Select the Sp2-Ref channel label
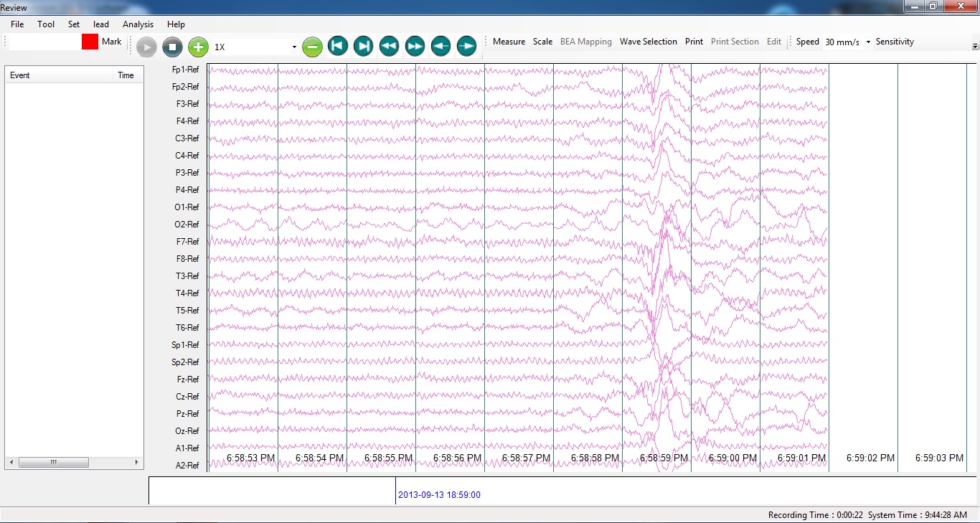980x523 pixels. [186, 362]
